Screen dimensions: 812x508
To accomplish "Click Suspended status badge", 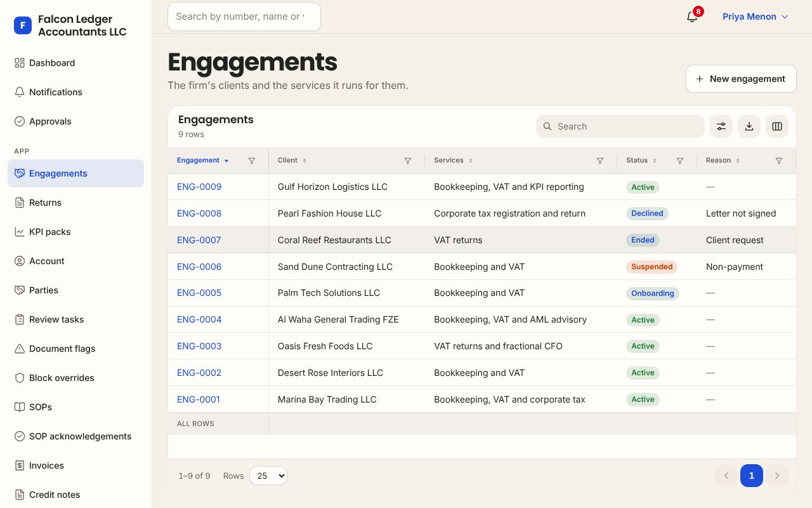I will coord(652,267).
